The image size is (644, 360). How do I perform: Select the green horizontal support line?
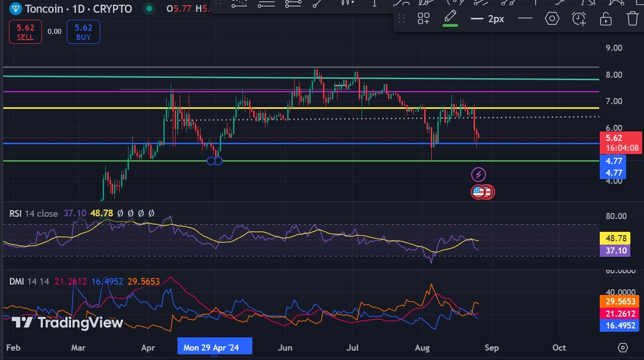coord(301,161)
